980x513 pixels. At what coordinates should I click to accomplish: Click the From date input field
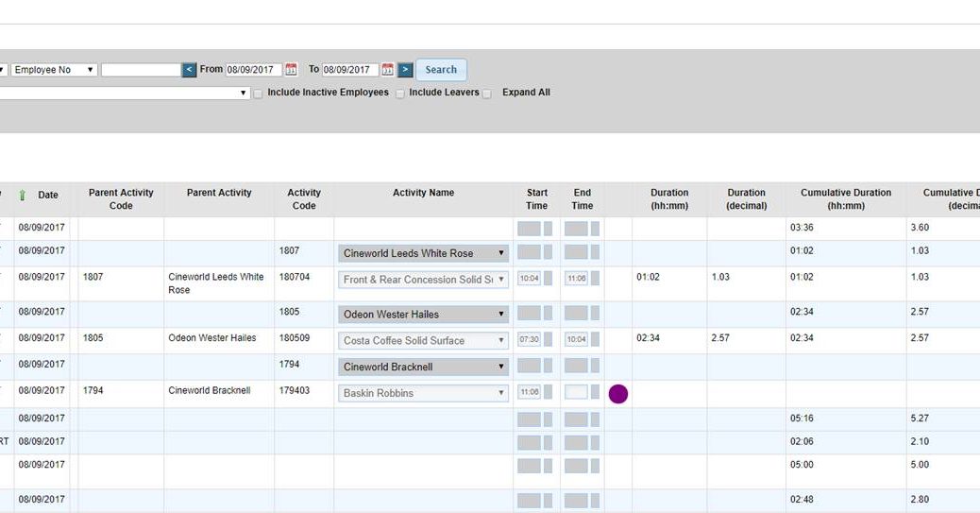[x=254, y=70]
